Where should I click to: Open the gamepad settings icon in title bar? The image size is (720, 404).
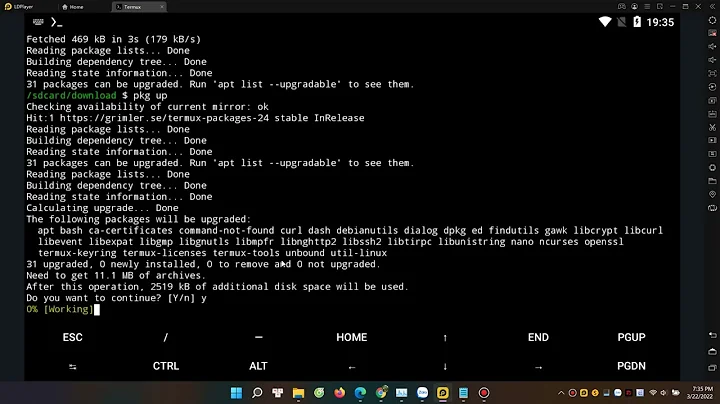[x=621, y=6]
